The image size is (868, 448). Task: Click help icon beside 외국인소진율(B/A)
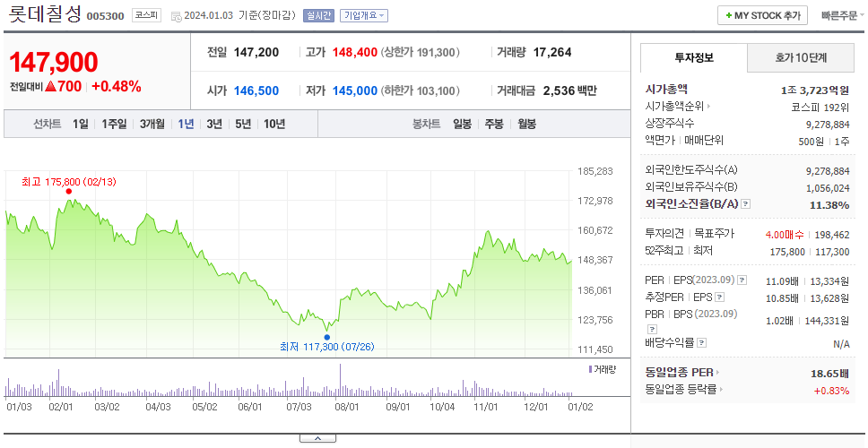(x=746, y=204)
